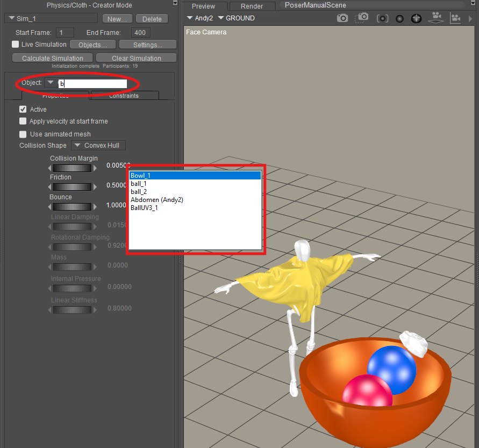Click the camera over ground plane icon
The width and height of the screenshot is (479, 448).
435,18
